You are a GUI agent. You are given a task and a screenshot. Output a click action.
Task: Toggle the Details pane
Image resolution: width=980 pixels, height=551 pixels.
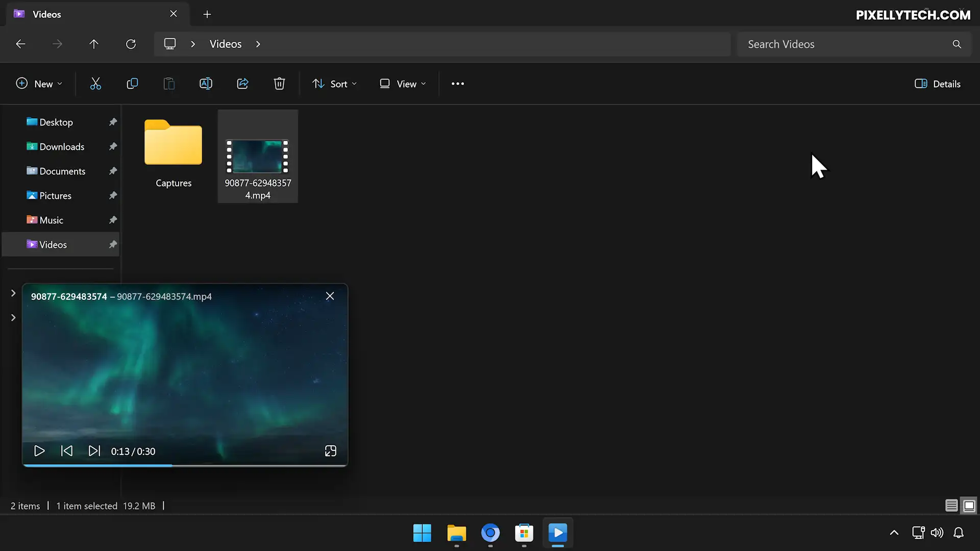pyautogui.click(x=938, y=84)
